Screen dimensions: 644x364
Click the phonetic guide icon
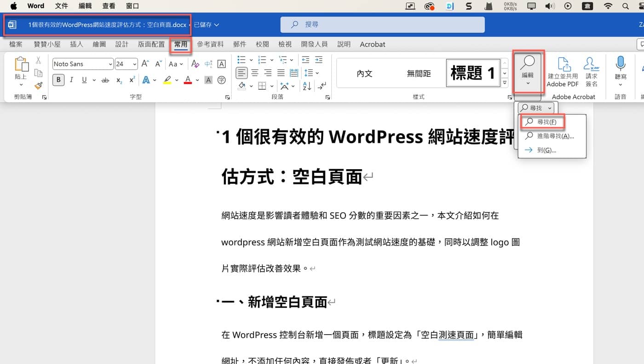coord(208,64)
